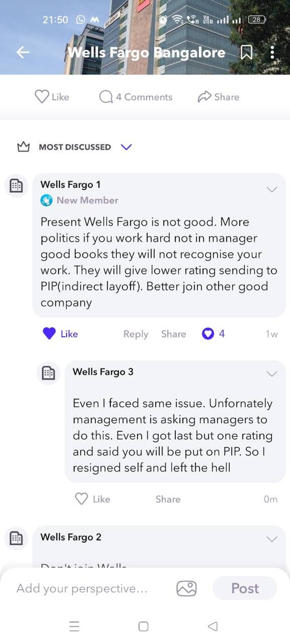Expand options chevron on Wells Fargo 2's comment
290x644 pixels.
pos(272,539)
